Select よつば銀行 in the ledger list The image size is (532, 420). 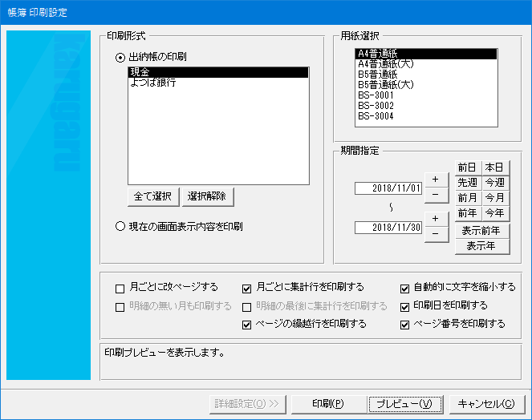point(218,83)
